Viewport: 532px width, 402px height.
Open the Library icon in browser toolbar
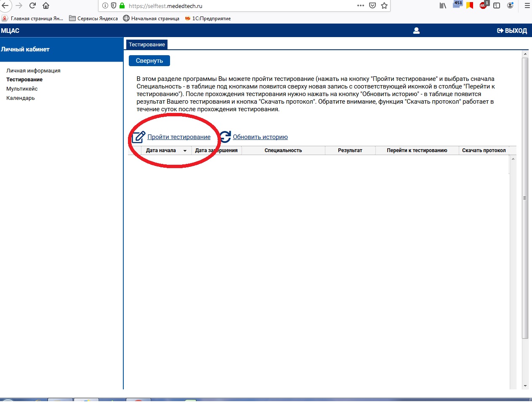[443, 6]
